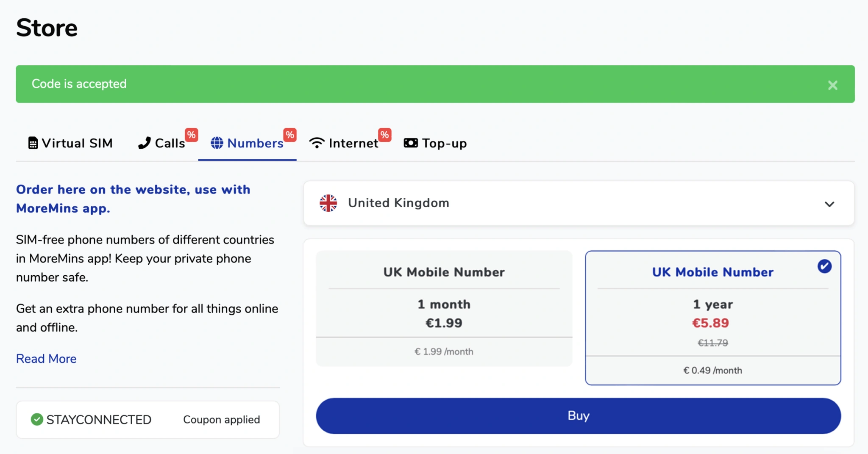Dismiss the Code is accepted banner
This screenshot has width=868, height=454.
coord(832,85)
